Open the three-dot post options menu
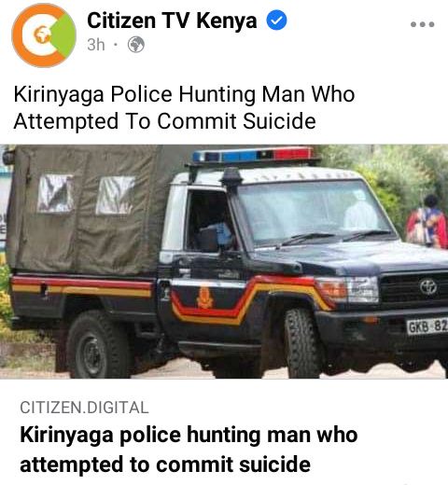The width and height of the screenshot is (448, 485). (422, 24)
